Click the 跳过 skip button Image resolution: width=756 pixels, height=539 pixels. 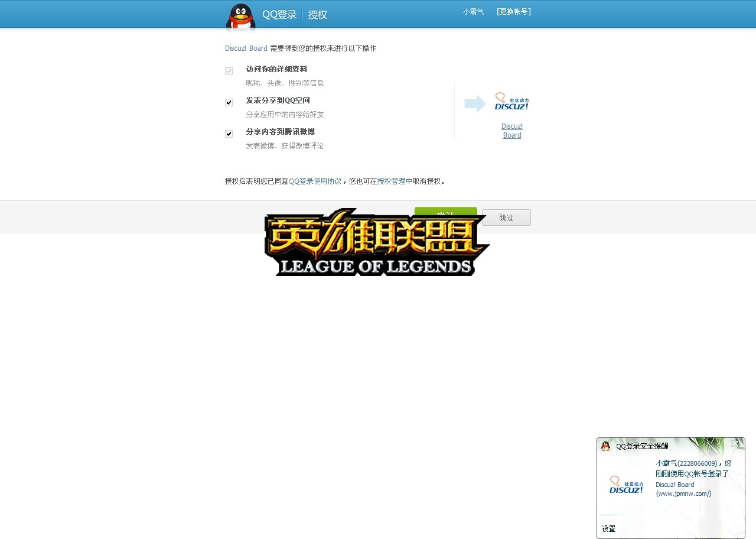coord(506,217)
